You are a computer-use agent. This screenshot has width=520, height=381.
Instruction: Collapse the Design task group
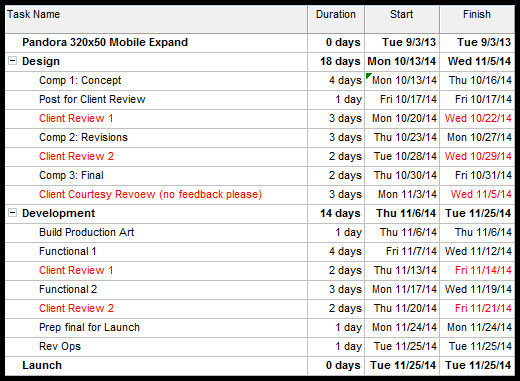12,61
